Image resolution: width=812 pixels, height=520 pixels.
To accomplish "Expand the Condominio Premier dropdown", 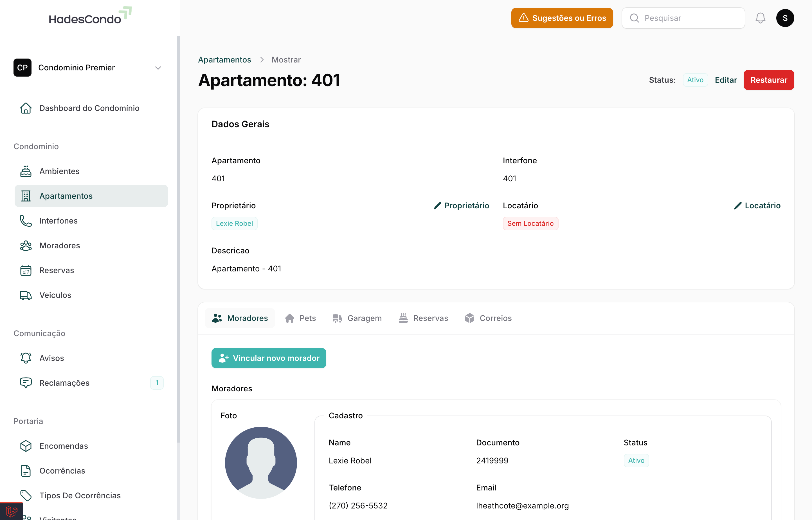I will point(158,68).
